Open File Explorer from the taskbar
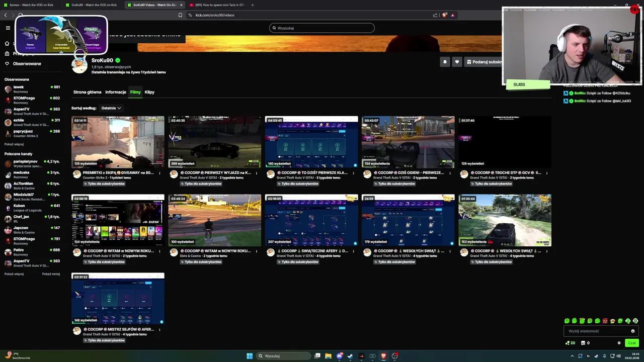 (x=328, y=356)
